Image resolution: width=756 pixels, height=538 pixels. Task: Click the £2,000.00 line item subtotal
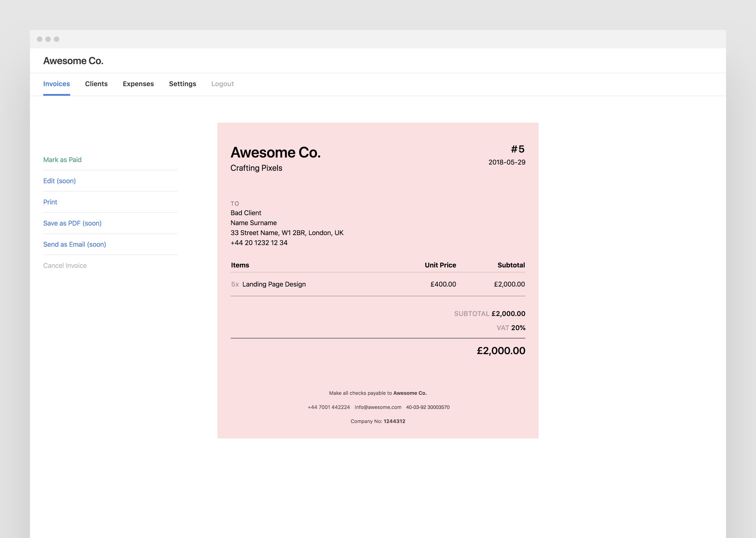click(510, 284)
